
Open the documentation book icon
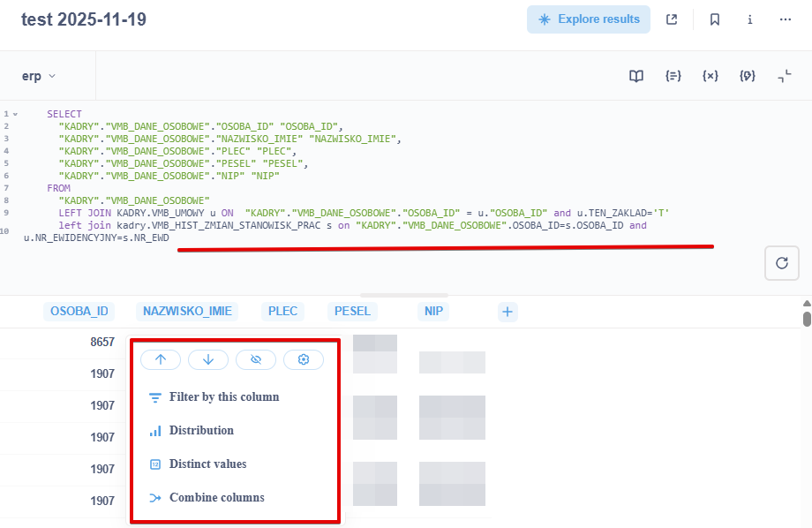(636, 76)
